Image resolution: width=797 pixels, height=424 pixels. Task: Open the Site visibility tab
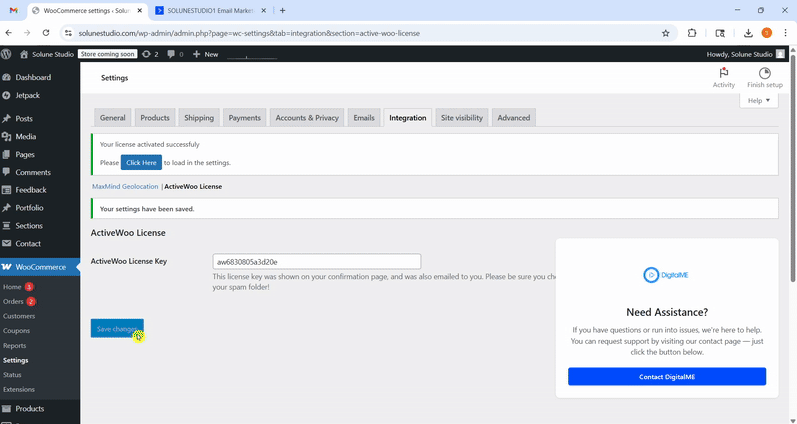point(462,117)
